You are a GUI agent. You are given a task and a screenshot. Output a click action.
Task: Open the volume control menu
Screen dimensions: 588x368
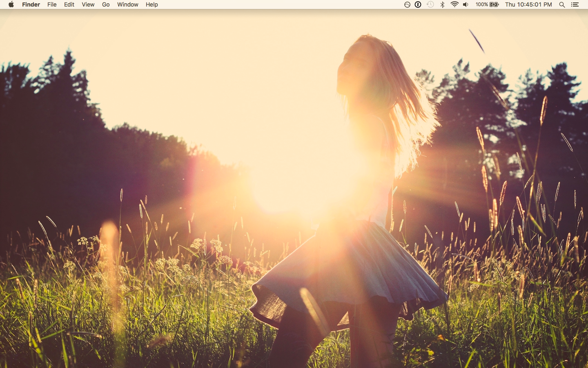(x=465, y=4)
